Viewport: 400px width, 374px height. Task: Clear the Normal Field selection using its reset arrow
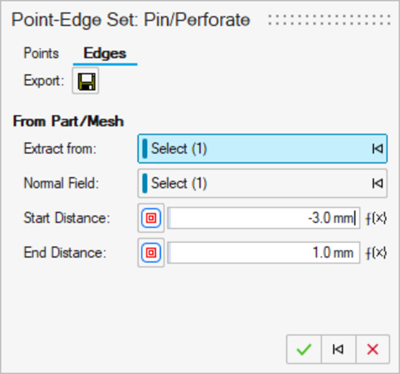[x=377, y=183]
